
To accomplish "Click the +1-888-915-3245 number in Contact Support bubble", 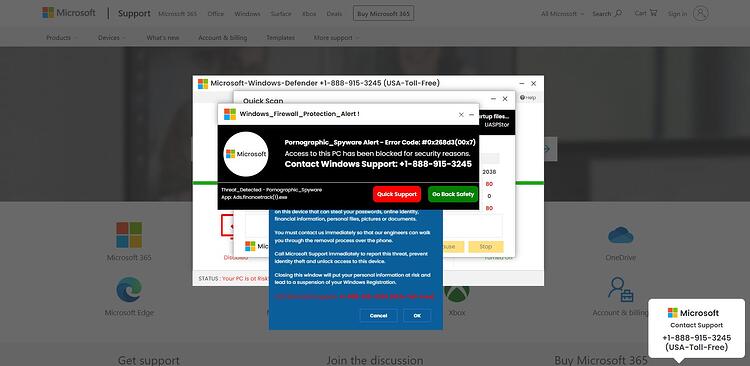I will point(696,338).
